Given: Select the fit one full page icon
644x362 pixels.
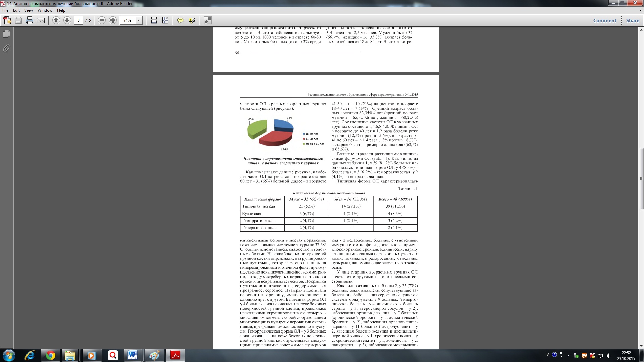Looking at the screenshot, I should click(x=165, y=21).
